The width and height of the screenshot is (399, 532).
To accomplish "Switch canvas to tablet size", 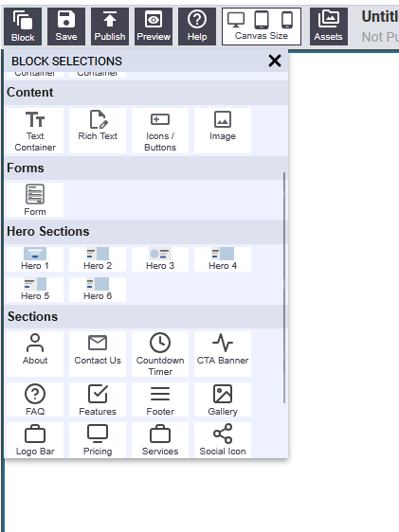I will [x=262, y=20].
